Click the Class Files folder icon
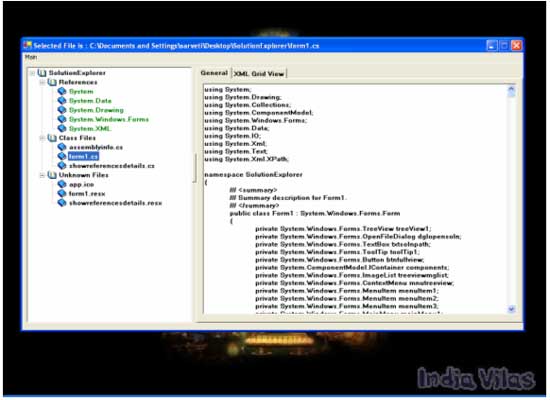The height and width of the screenshot is (400, 550). (x=52, y=138)
